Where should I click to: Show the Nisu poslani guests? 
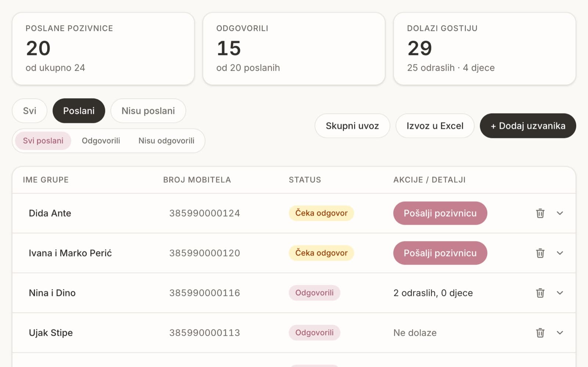pos(148,111)
